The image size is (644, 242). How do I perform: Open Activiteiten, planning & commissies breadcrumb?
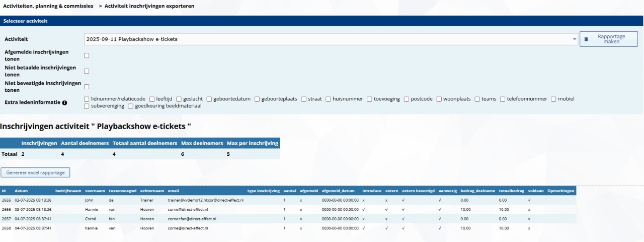click(48, 6)
